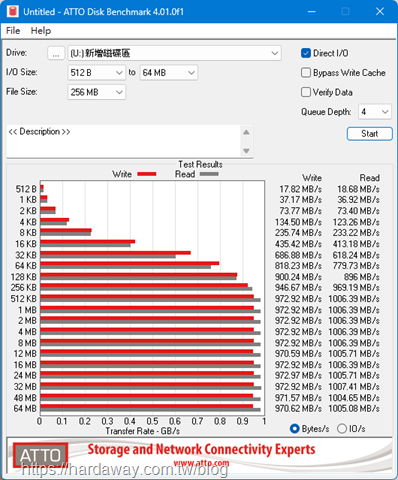This screenshot has width=398, height=480.
Task: Open the Queue Depth dropdown
Action: pyautogui.click(x=374, y=112)
